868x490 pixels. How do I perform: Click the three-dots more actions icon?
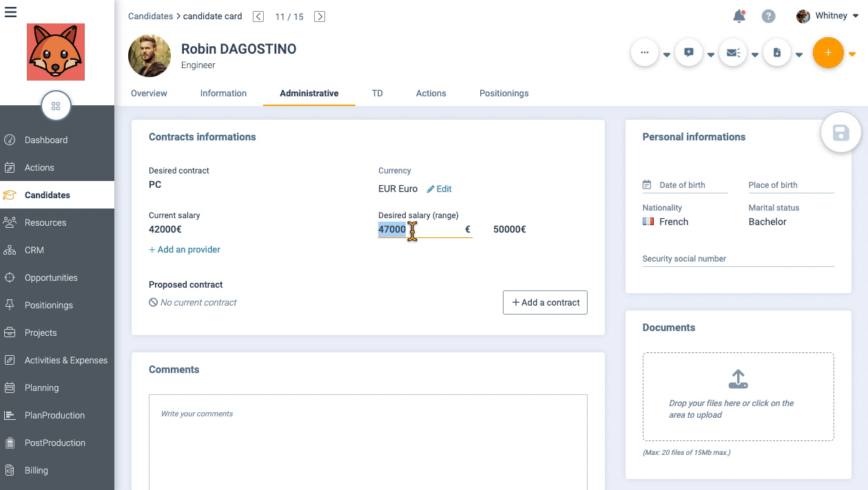point(645,52)
